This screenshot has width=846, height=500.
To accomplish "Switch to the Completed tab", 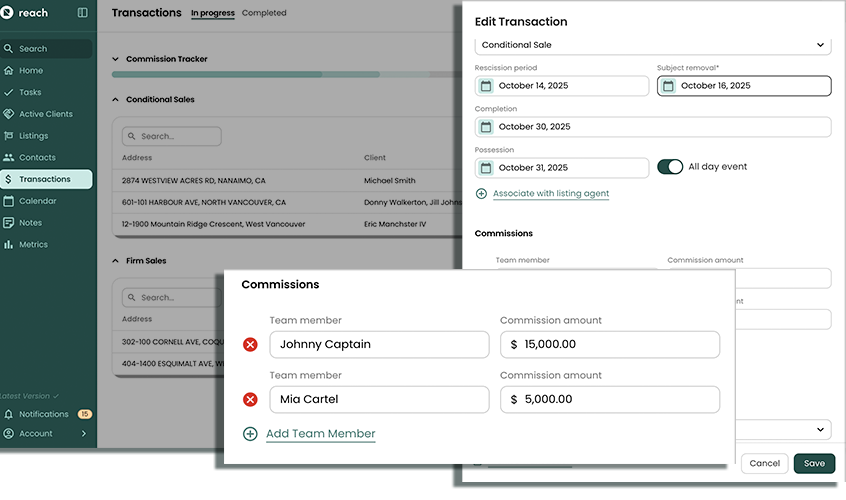I will (264, 13).
